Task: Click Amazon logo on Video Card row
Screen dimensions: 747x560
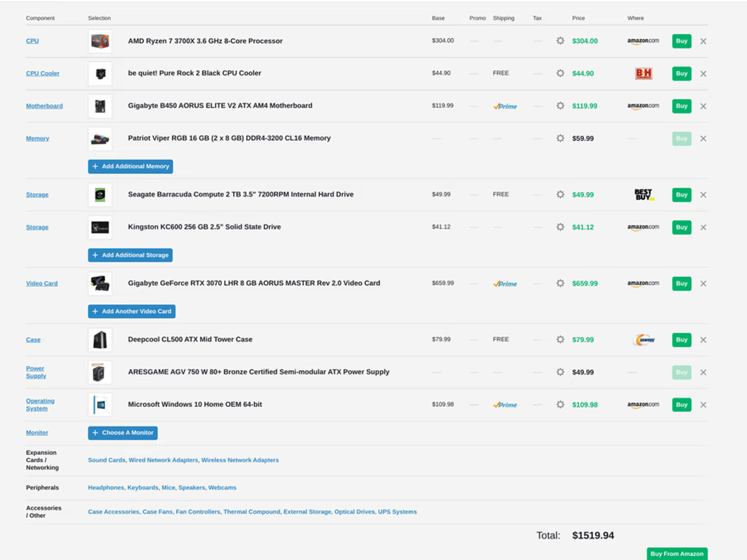Action: 643,283
